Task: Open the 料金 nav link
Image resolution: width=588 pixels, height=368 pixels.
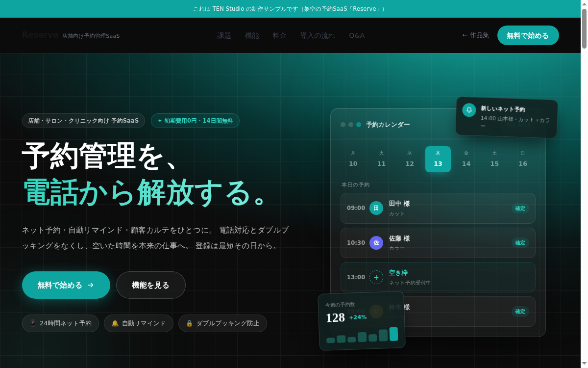Action: [279, 35]
